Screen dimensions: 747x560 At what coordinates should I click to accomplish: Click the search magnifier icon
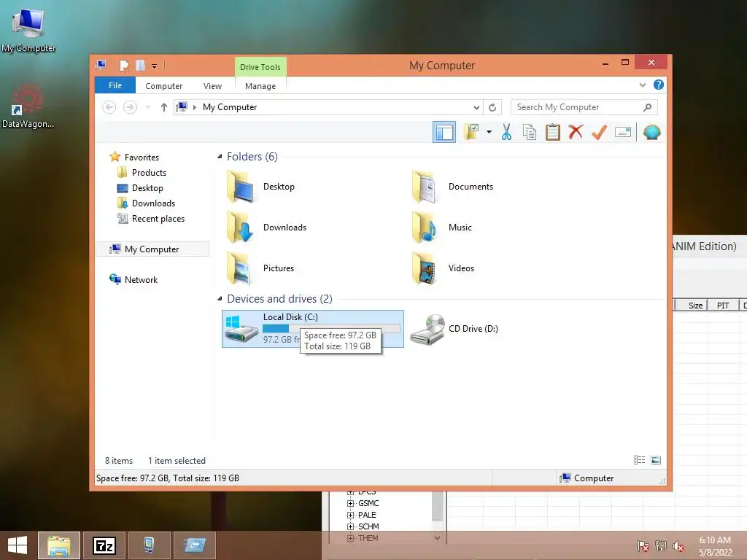[648, 107]
